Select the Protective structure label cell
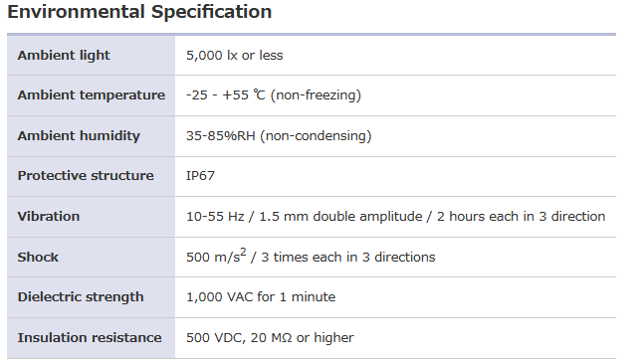Screen dimensions: 644x363 (x=92, y=176)
